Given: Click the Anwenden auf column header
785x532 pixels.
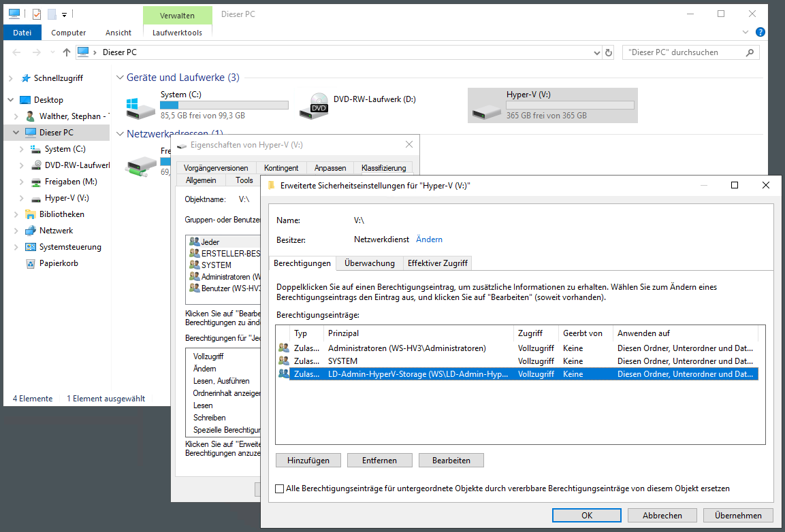Looking at the screenshot, I should 686,333.
